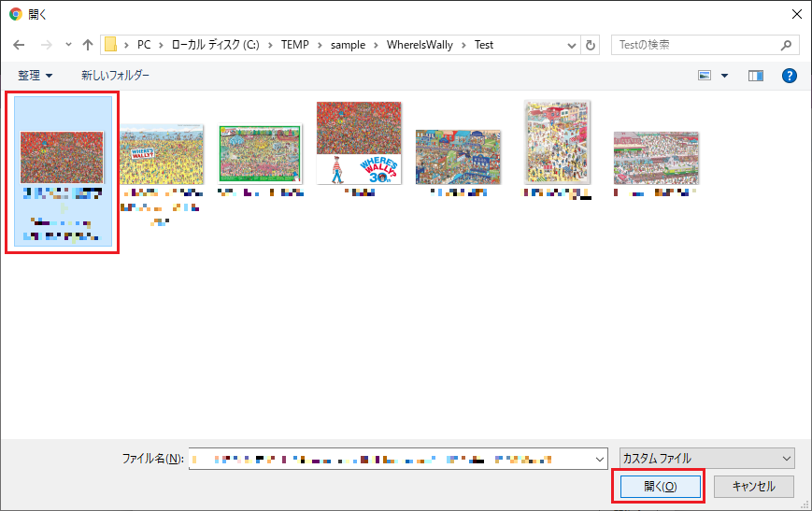This screenshot has height=511, width=812.
Task: Expand the view options dropdown arrow
Action: tap(724, 76)
